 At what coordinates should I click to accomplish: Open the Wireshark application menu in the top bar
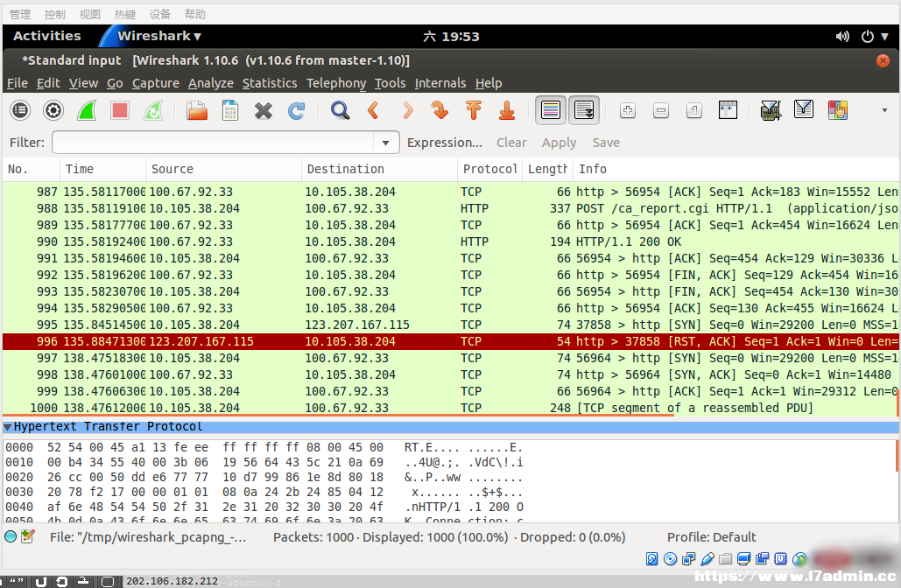coord(159,36)
